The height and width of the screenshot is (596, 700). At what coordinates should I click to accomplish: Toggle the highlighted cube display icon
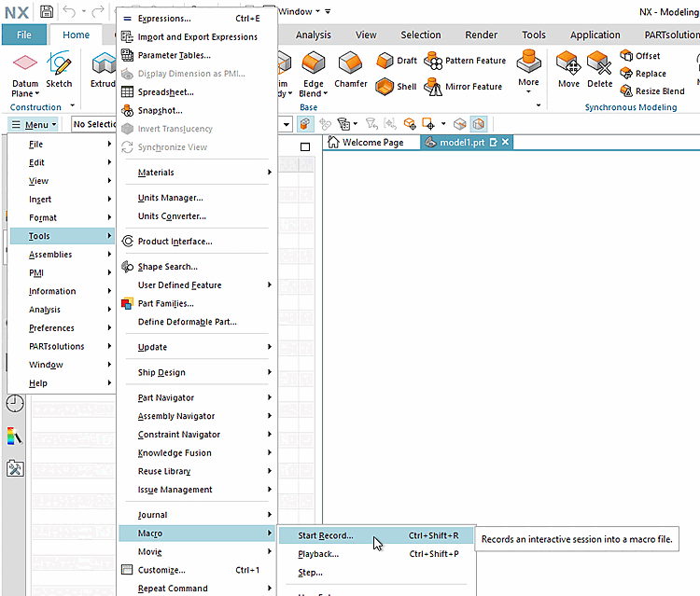479,123
